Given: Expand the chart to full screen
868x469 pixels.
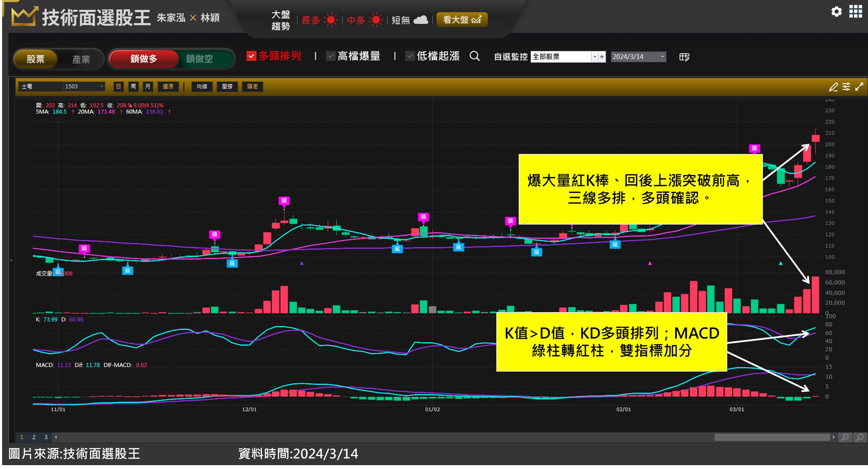Looking at the screenshot, I should click(x=859, y=87).
